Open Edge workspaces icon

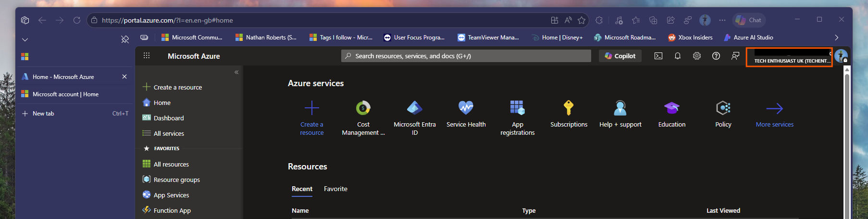coord(25,20)
